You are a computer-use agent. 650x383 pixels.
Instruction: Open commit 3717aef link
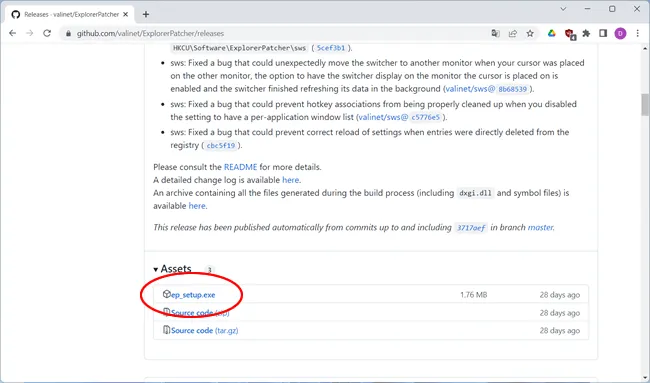471,228
